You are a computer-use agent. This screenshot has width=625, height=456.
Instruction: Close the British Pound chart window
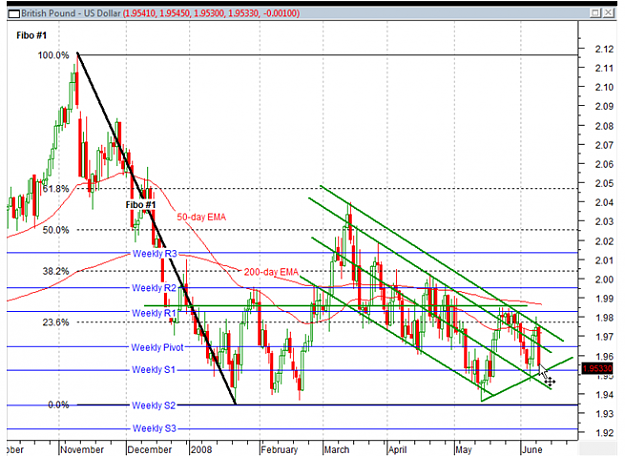[x=608, y=13]
